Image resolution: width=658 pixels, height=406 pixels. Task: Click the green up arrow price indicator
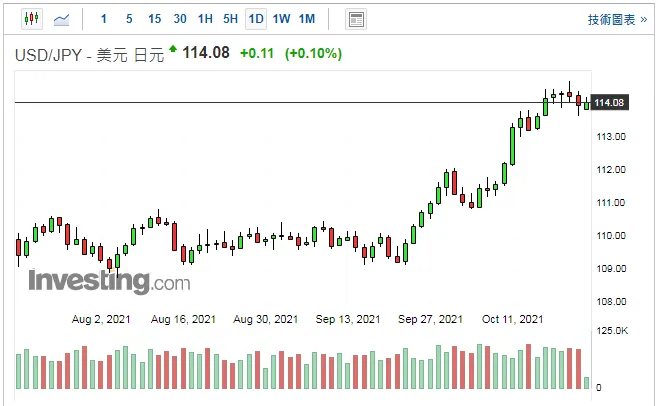coord(173,49)
